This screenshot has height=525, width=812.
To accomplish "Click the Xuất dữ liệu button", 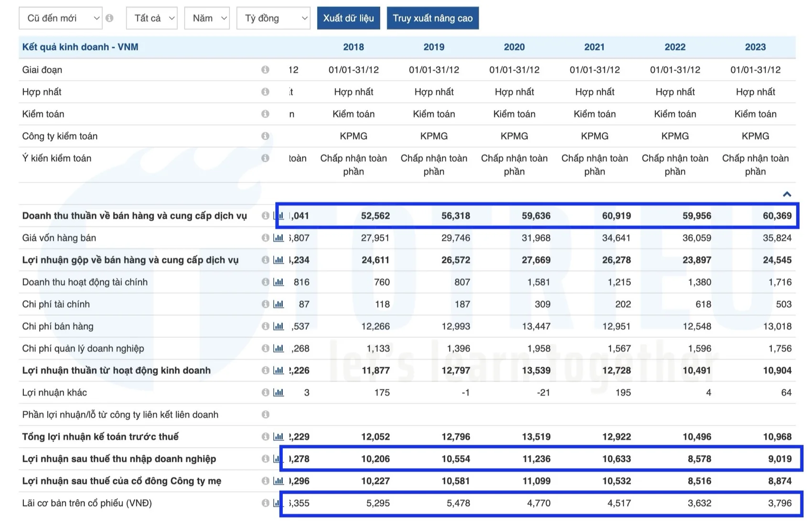I will 348,18.
